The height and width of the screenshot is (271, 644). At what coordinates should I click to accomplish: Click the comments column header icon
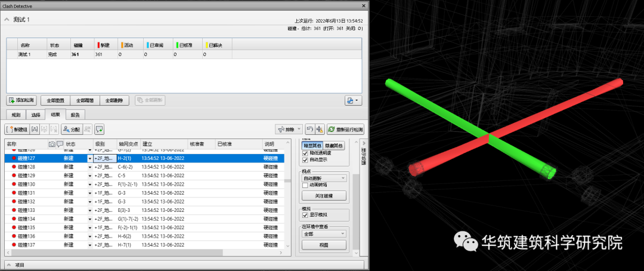[60, 144]
